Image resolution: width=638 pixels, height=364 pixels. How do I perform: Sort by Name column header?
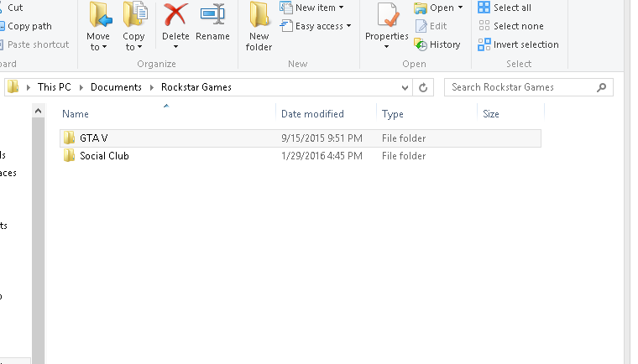76,114
